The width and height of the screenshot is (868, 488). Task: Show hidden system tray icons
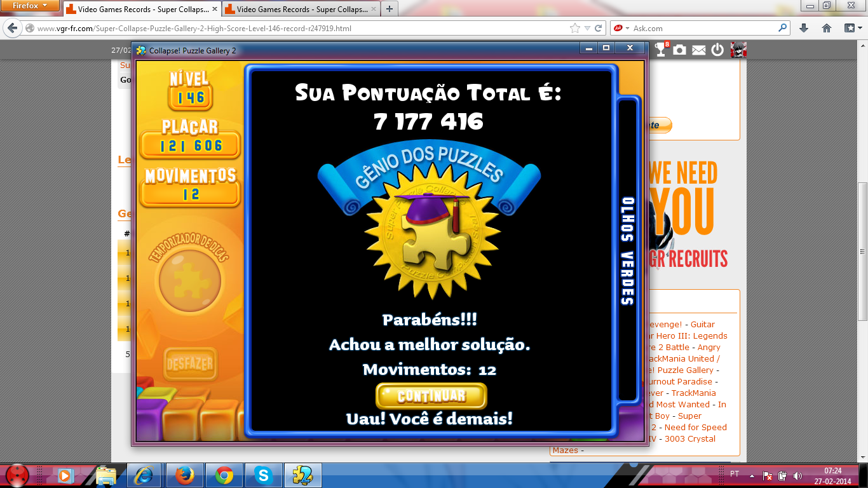pos(752,475)
